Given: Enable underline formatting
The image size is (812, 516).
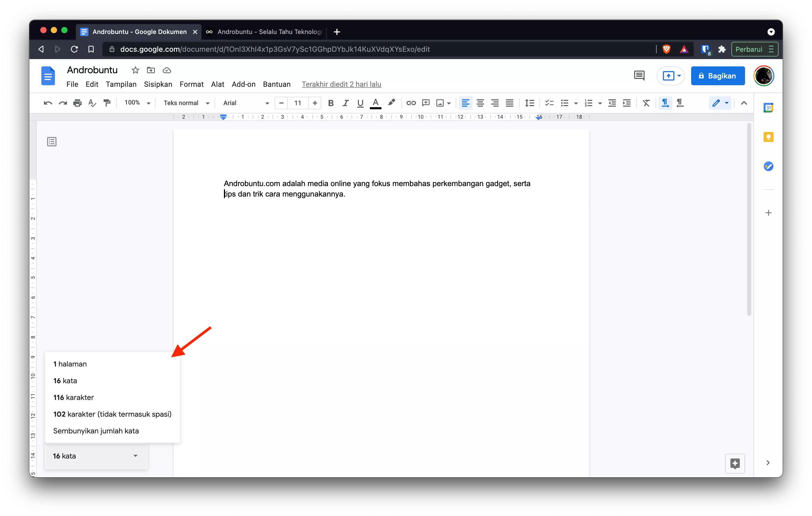Looking at the screenshot, I should point(360,103).
